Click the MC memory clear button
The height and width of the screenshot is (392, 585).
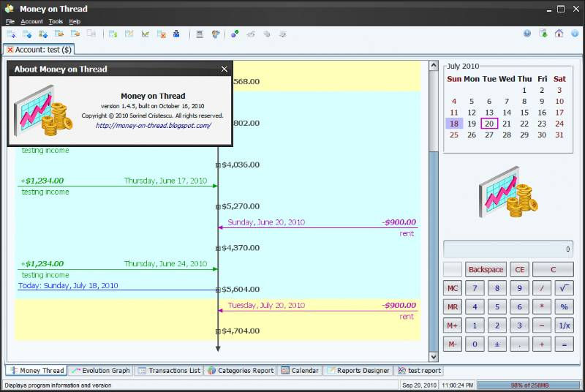453,288
